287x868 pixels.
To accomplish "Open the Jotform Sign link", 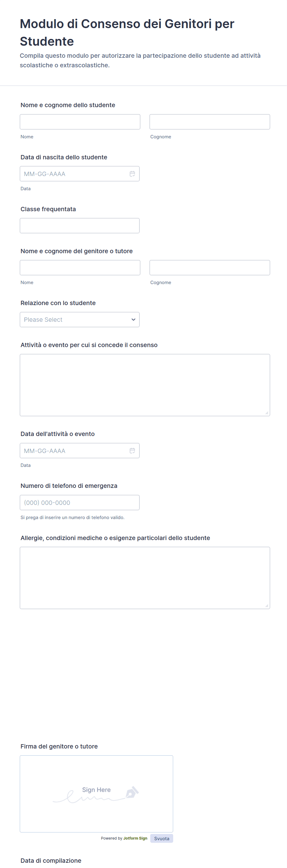I will pos(135,838).
